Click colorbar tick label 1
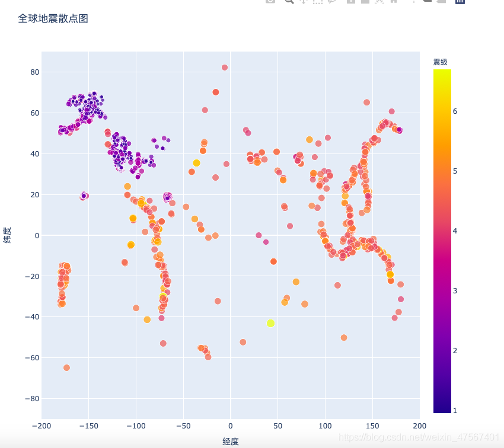 [455, 411]
